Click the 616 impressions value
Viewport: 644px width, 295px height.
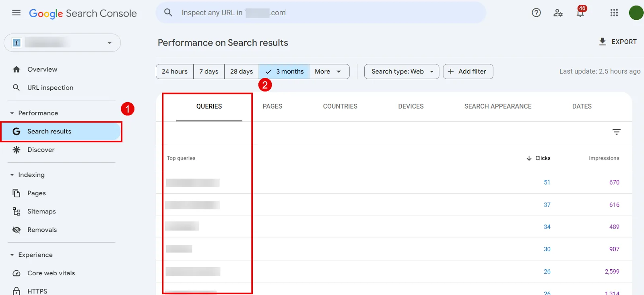click(x=614, y=205)
